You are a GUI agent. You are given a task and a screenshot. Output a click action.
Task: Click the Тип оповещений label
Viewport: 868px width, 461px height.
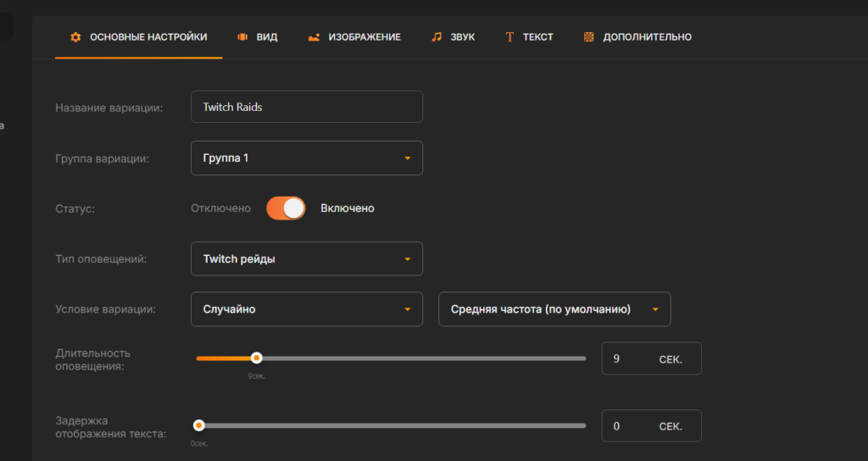click(102, 259)
